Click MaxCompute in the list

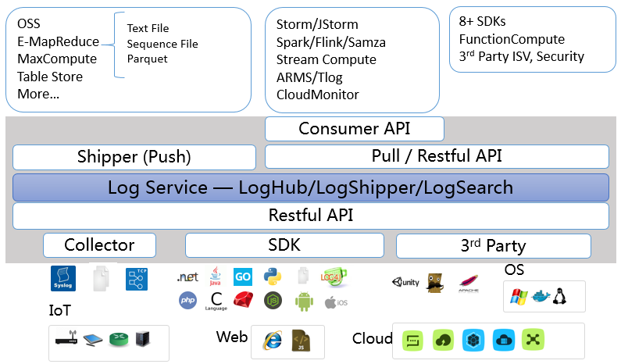(57, 59)
